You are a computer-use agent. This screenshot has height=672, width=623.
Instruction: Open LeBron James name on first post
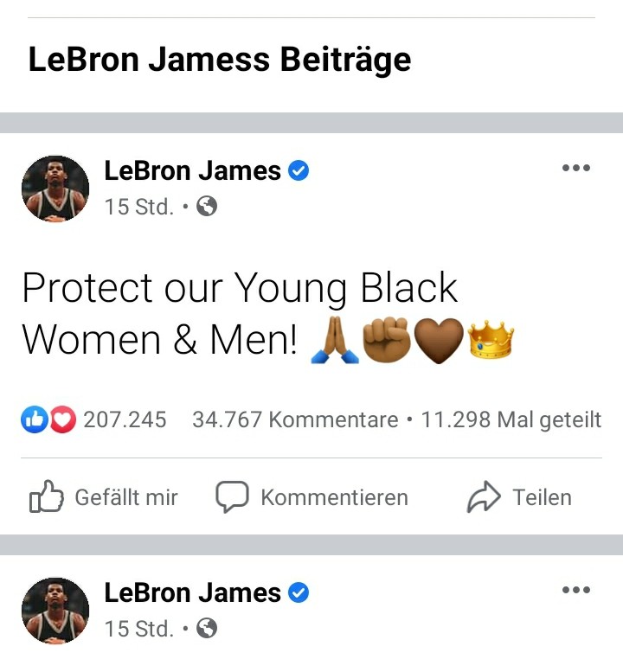click(192, 170)
